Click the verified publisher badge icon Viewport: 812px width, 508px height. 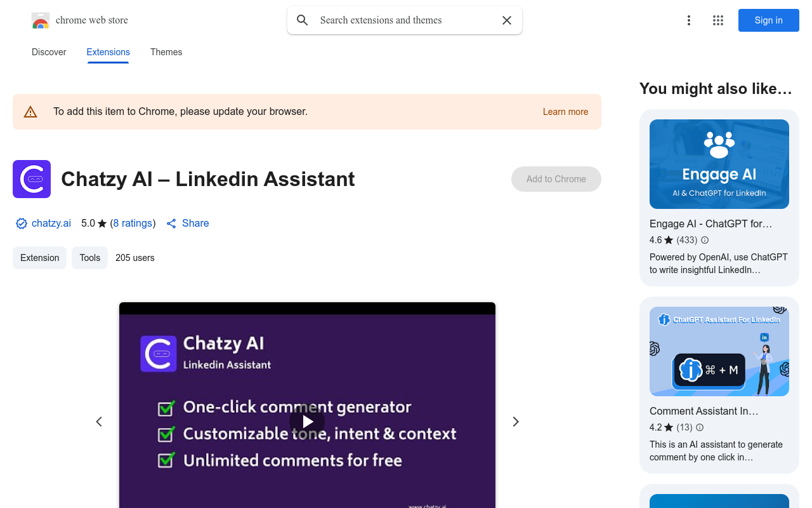[22, 224]
